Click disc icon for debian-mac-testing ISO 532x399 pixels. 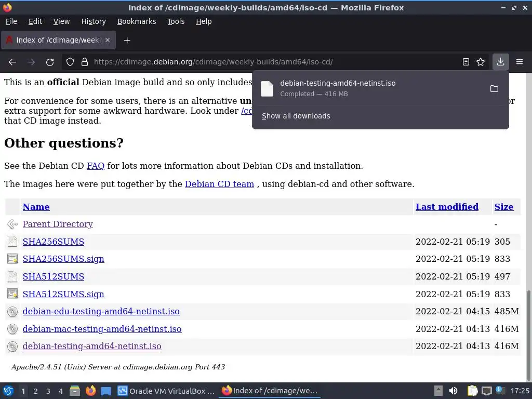pyautogui.click(x=12, y=329)
